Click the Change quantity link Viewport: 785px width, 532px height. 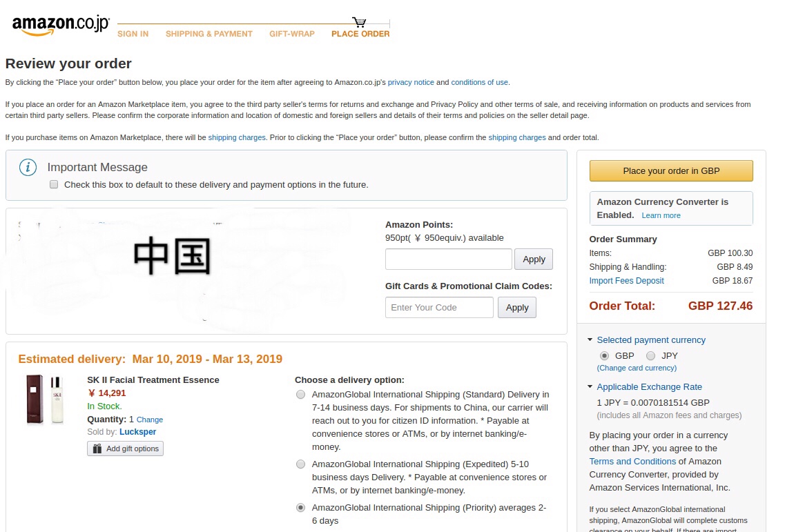(150, 420)
